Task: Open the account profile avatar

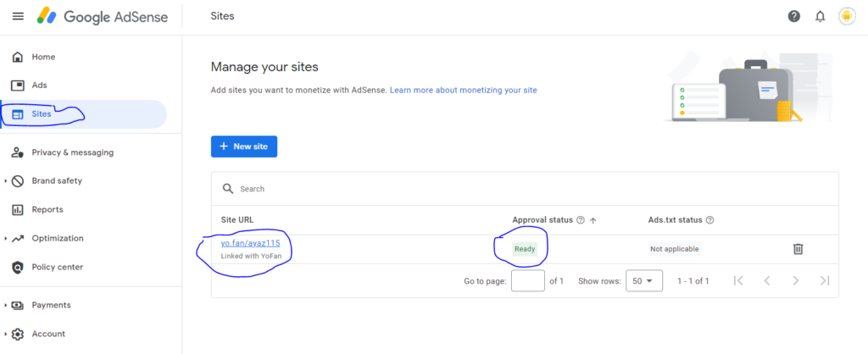Action: [x=847, y=17]
